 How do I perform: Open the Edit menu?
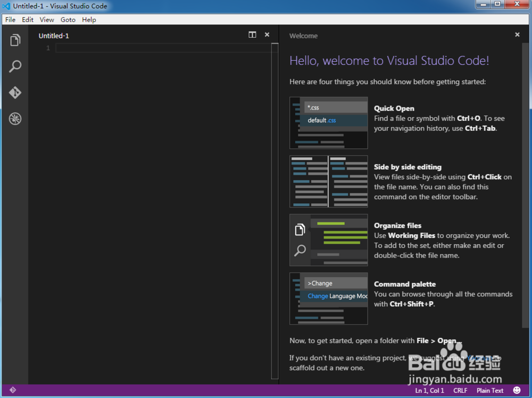tap(28, 20)
